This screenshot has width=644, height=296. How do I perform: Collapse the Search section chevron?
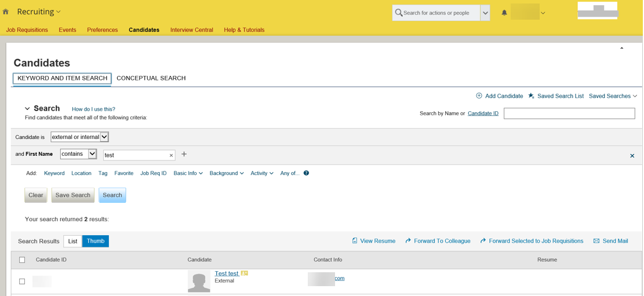point(27,109)
